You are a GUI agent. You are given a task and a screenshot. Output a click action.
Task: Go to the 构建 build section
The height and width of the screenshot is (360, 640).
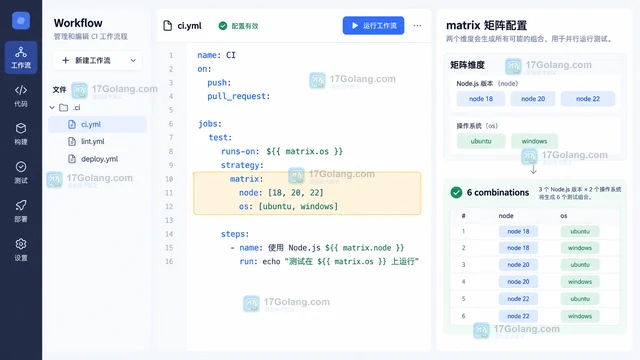point(21,134)
